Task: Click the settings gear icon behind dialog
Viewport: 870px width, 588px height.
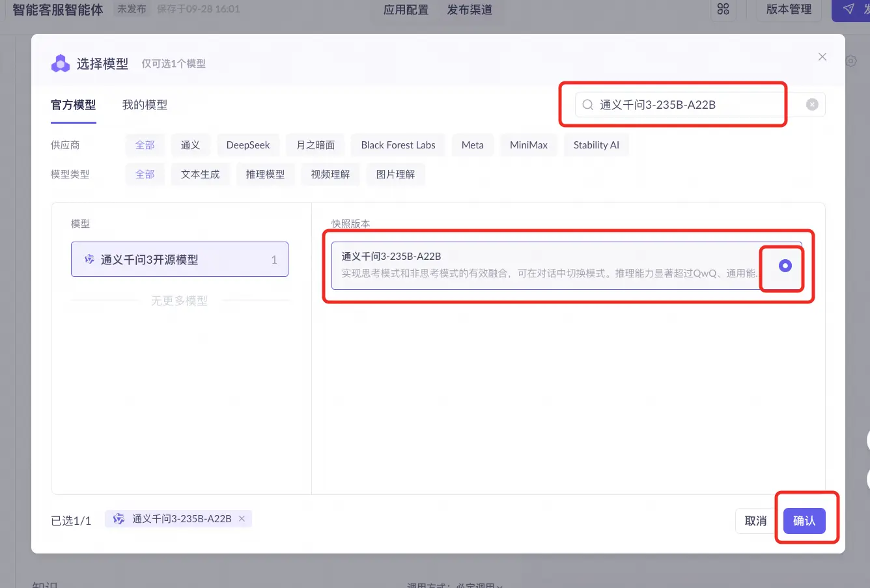Action: pos(851,61)
